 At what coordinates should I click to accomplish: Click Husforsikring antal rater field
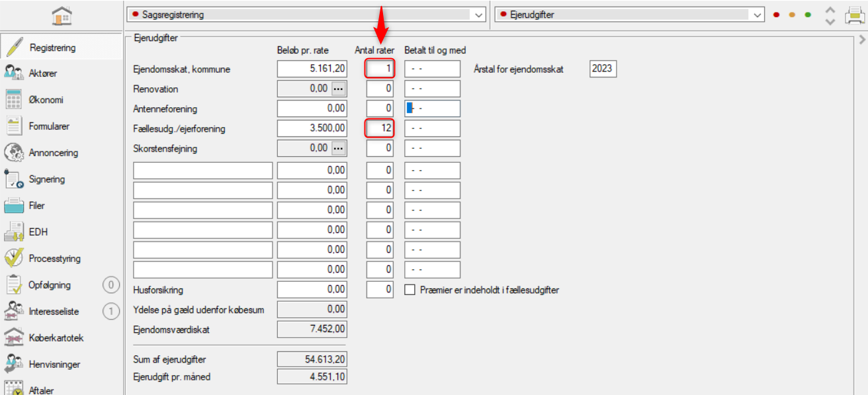pos(380,289)
